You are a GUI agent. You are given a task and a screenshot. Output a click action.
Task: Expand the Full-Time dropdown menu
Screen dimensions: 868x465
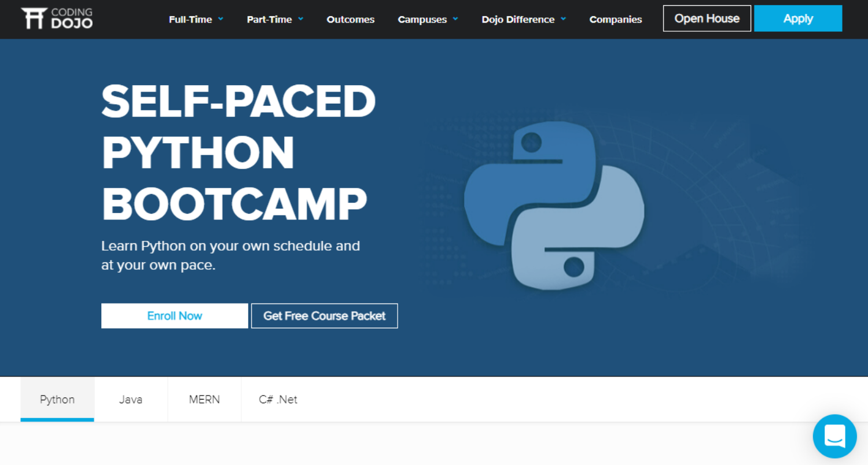[x=191, y=19]
